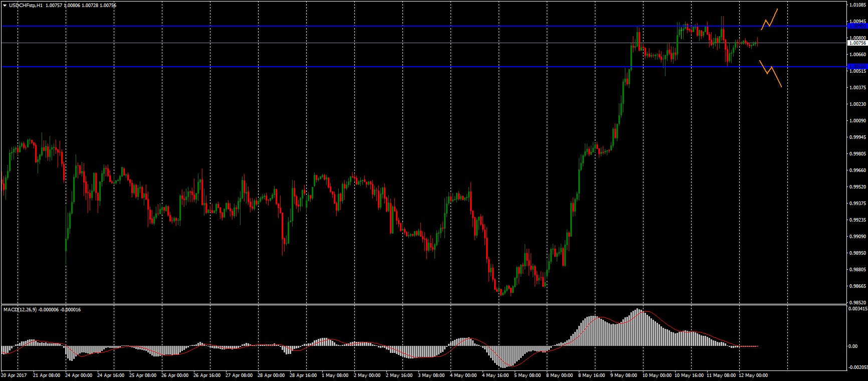868x381 pixels.
Task: Click the 10 May 00:00 time label
Action: click(x=657, y=375)
